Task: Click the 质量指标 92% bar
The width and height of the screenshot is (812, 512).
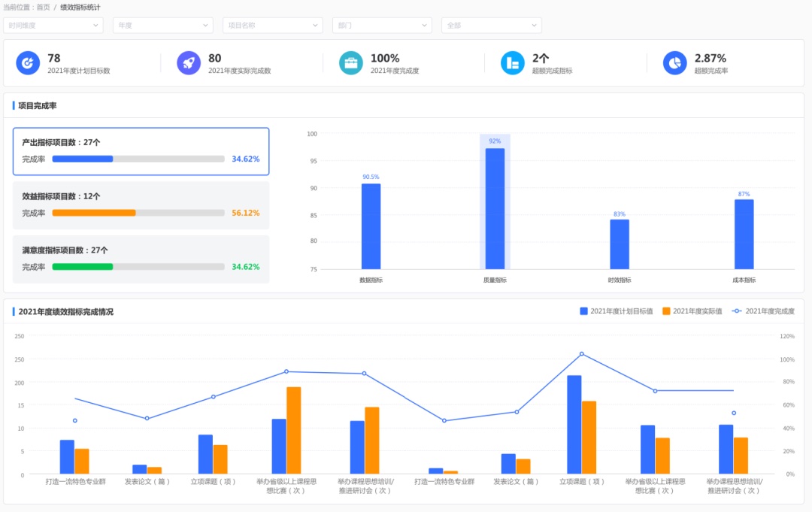Action: [495, 208]
